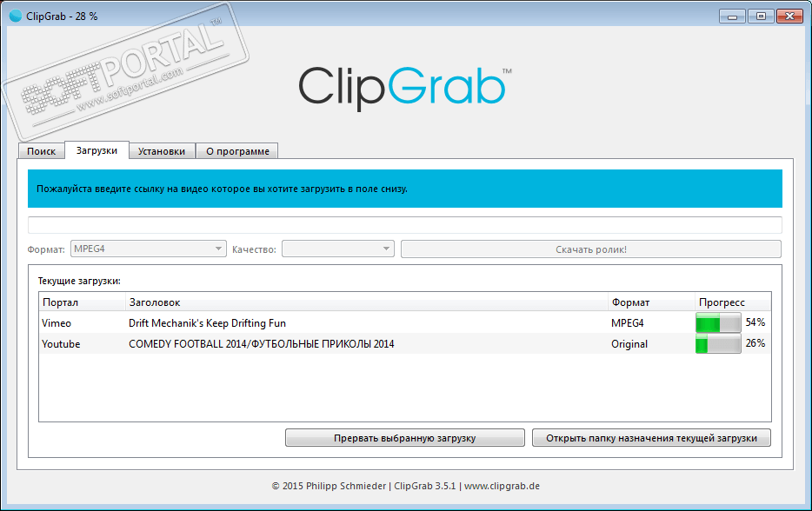Expand the Качество dropdown
Screen dimensions: 812x511
coord(337,249)
